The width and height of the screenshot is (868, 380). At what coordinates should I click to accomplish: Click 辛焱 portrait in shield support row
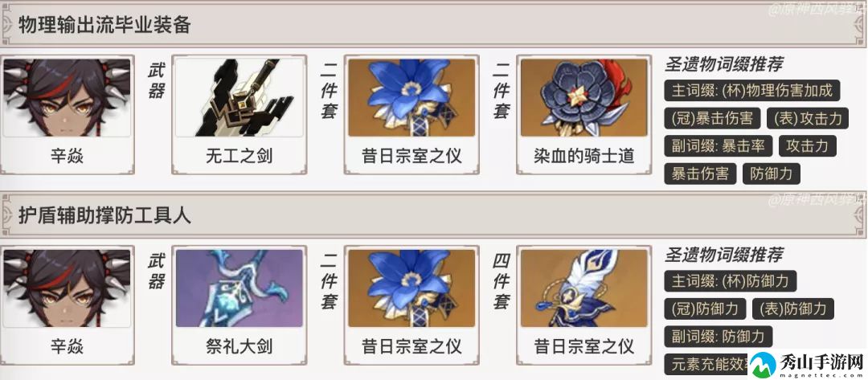pos(67,288)
